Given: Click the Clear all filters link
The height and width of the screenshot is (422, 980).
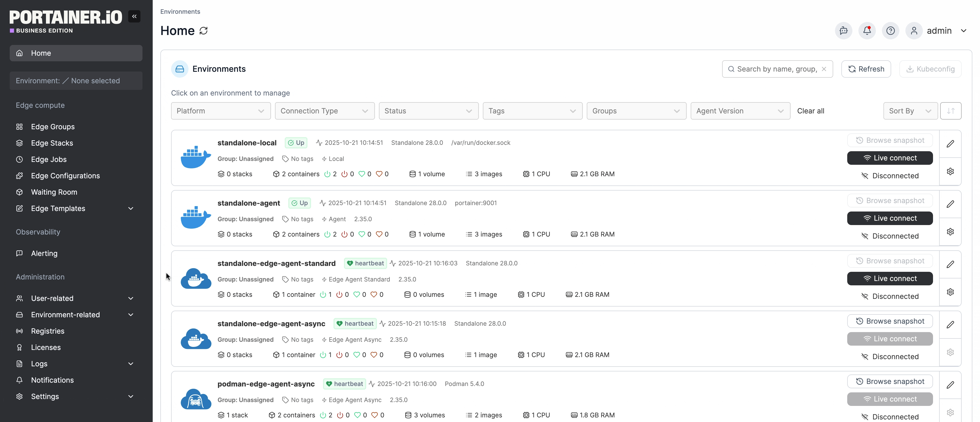Looking at the screenshot, I should point(810,111).
